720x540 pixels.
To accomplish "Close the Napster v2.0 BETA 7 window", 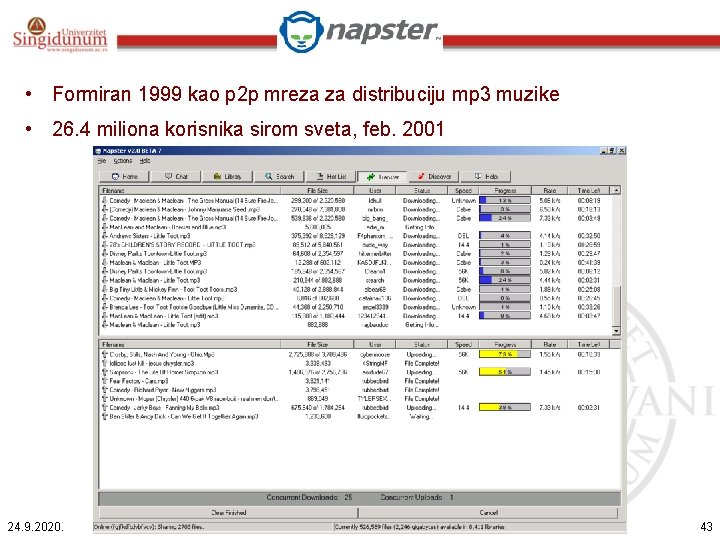I will pyautogui.click(x=621, y=151).
